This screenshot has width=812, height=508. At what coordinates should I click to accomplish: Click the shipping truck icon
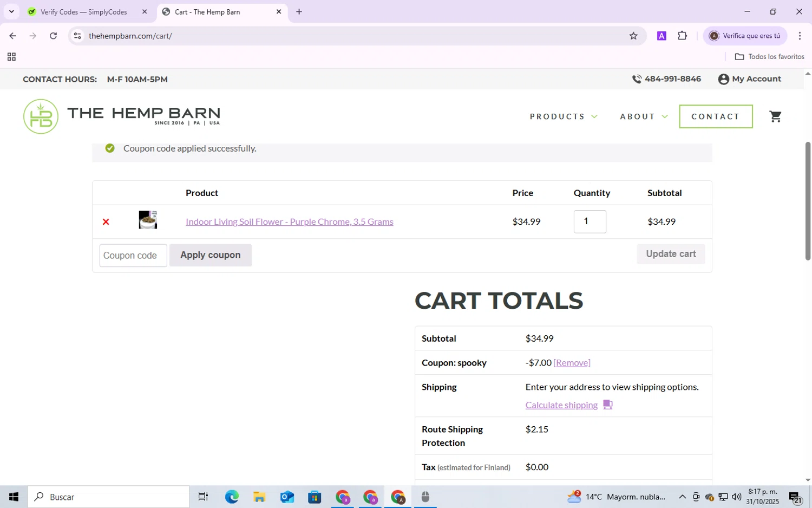pos(607,405)
